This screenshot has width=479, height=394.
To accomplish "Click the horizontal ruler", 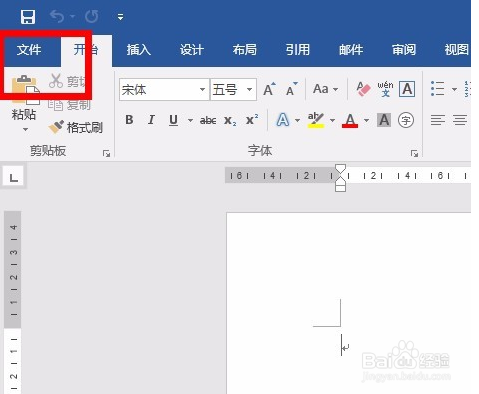I will tap(348, 175).
